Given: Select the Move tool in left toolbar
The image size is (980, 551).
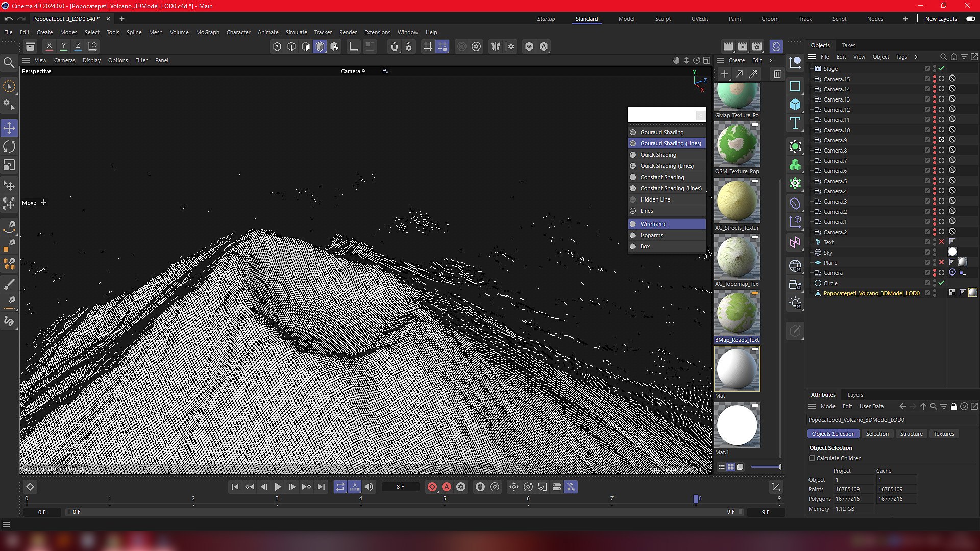Looking at the screenshot, I should click(x=9, y=128).
